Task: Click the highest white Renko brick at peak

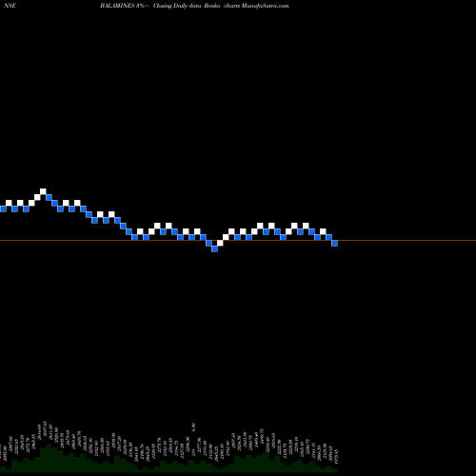Action: tap(43, 191)
